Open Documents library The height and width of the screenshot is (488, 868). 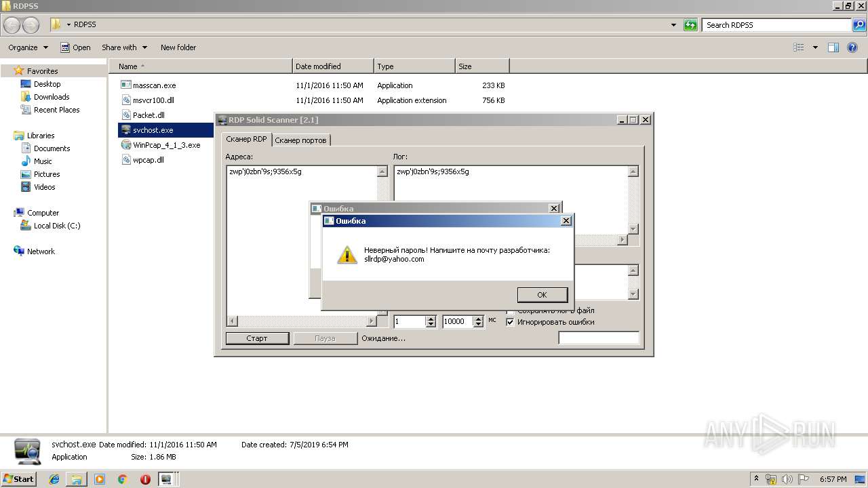coord(52,148)
